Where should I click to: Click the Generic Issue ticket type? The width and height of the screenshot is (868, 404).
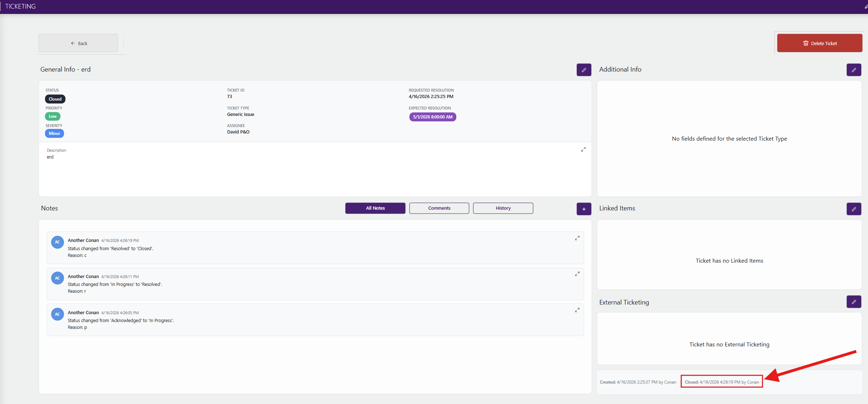[241, 115]
